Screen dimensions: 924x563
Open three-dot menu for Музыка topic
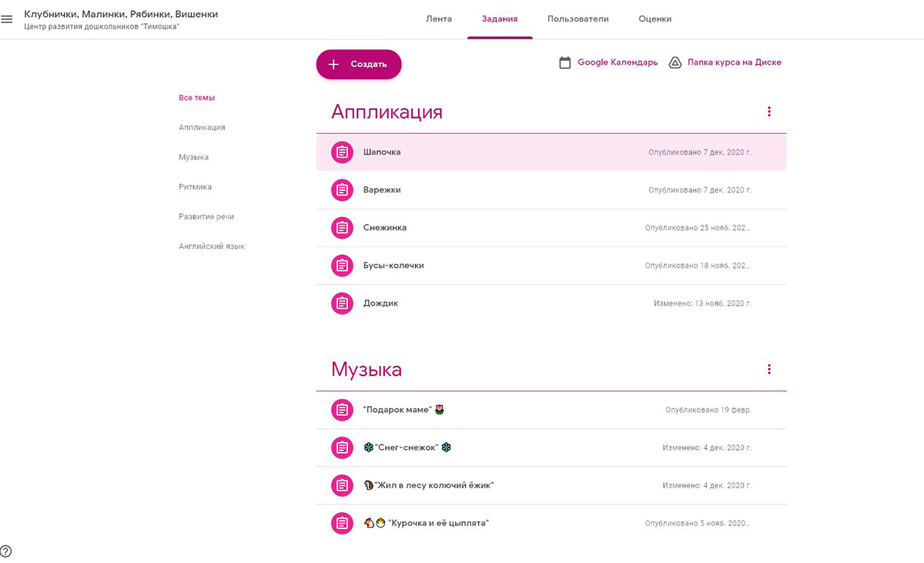coord(768,370)
